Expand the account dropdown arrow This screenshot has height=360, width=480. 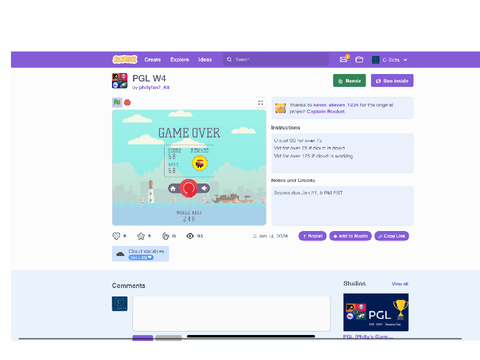(x=405, y=60)
